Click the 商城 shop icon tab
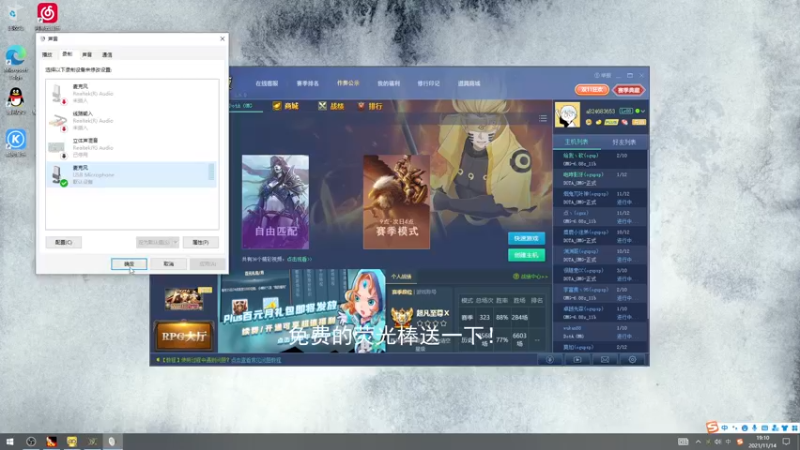This screenshot has width=800, height=450. tap(286, 106)
